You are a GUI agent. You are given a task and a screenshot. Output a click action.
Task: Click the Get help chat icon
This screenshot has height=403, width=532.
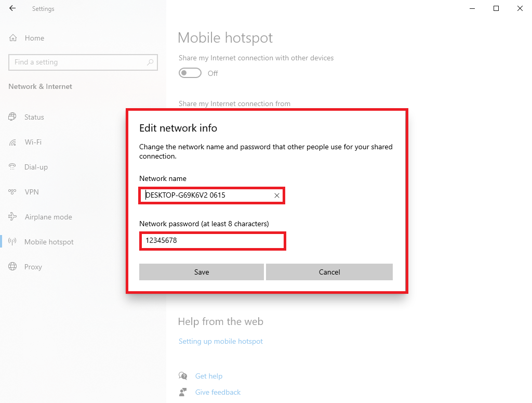coord(183,376)
